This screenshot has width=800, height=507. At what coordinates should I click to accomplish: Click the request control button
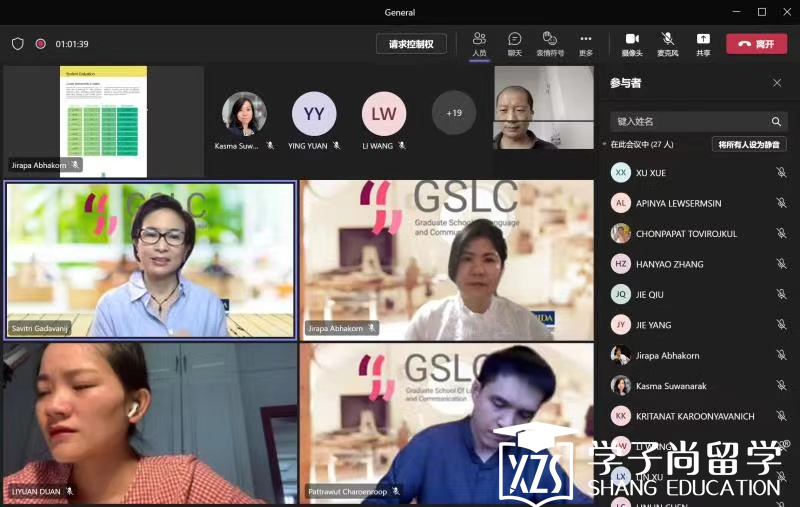pos(411,44)
